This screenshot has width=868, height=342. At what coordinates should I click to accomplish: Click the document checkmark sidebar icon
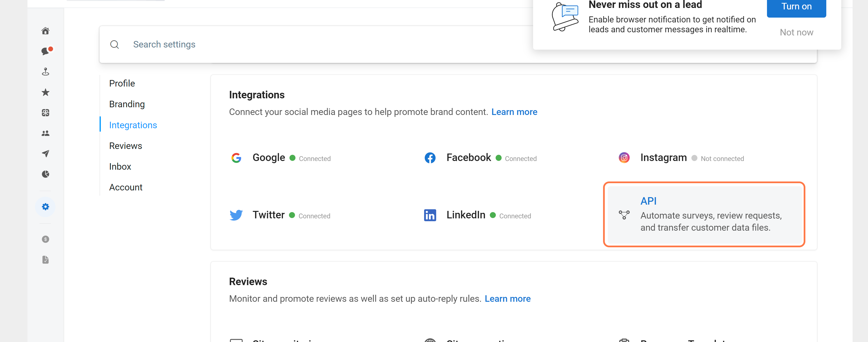point(46,260)
